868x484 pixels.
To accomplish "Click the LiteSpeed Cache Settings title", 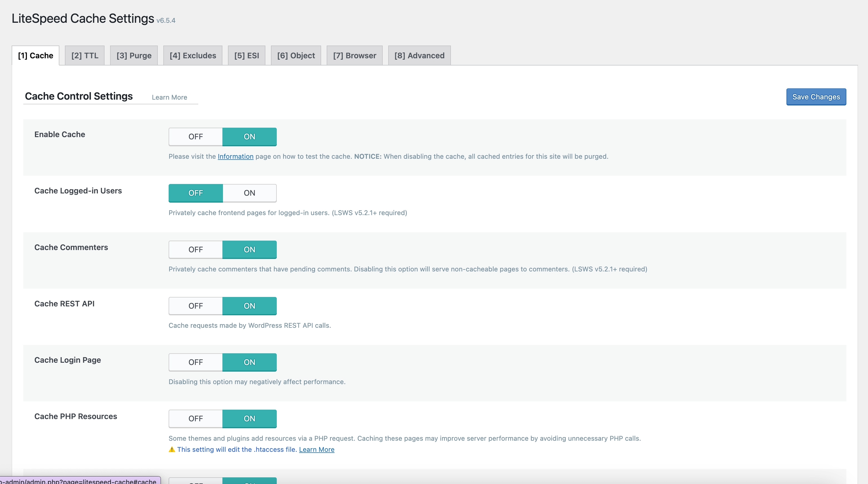I will (83, 18).
